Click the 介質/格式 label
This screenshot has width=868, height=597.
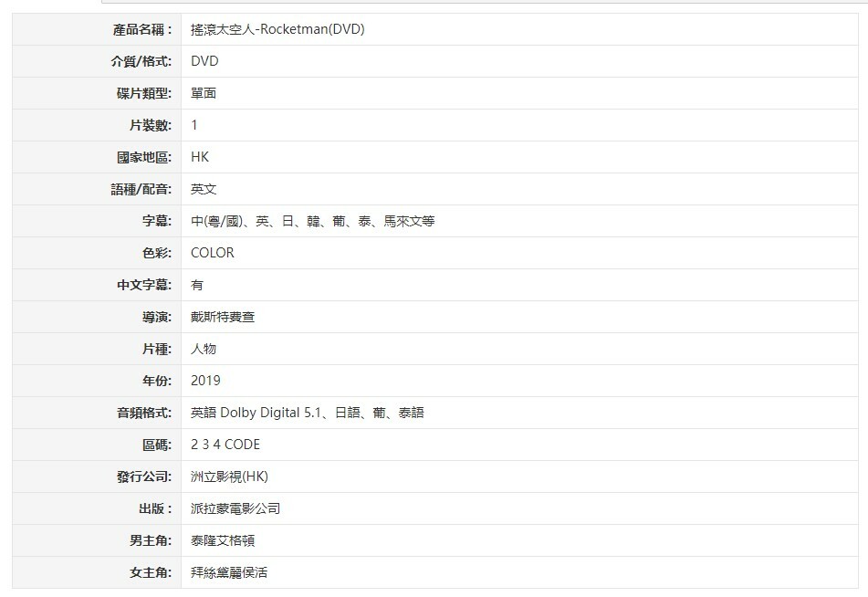[x=141, y=61]
